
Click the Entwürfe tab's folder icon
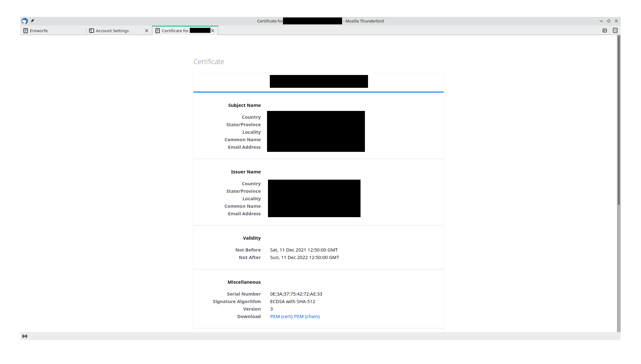tap(26, 31)
